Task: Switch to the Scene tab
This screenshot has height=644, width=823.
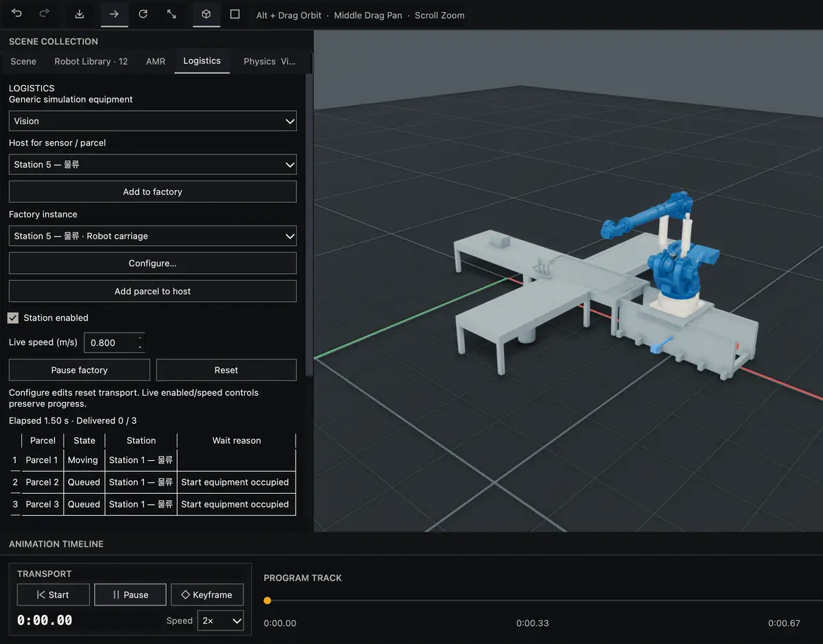Action: 23,61
